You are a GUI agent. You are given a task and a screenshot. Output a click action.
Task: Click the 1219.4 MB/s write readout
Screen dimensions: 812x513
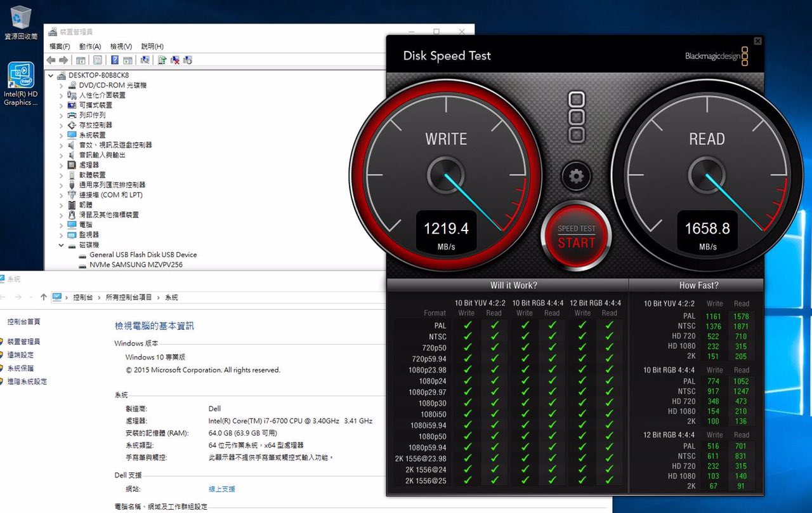[446, 232]
